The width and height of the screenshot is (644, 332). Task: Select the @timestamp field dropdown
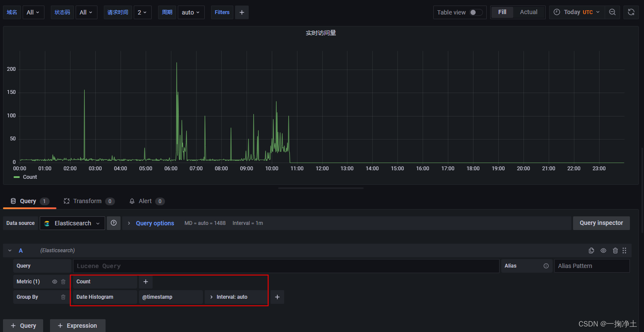[171, 297]
